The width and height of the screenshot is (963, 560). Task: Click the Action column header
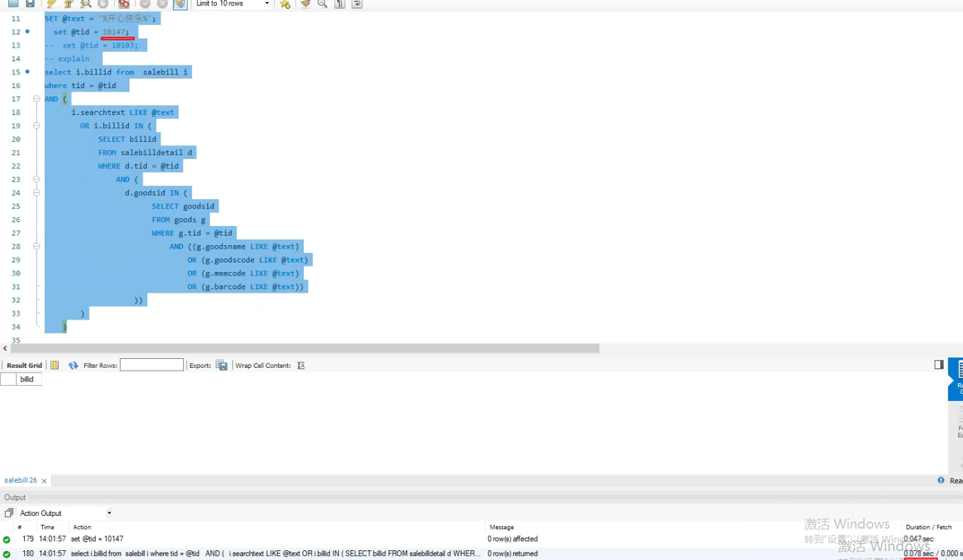[x=82, y=527]
